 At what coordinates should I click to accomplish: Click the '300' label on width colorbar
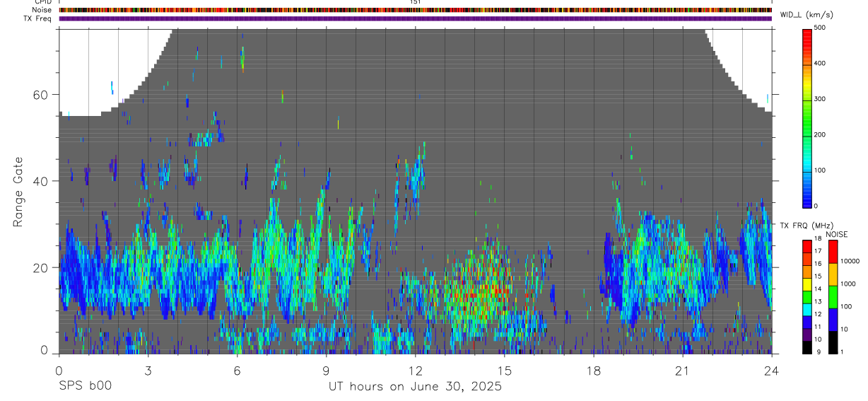(x=821, y=99)
